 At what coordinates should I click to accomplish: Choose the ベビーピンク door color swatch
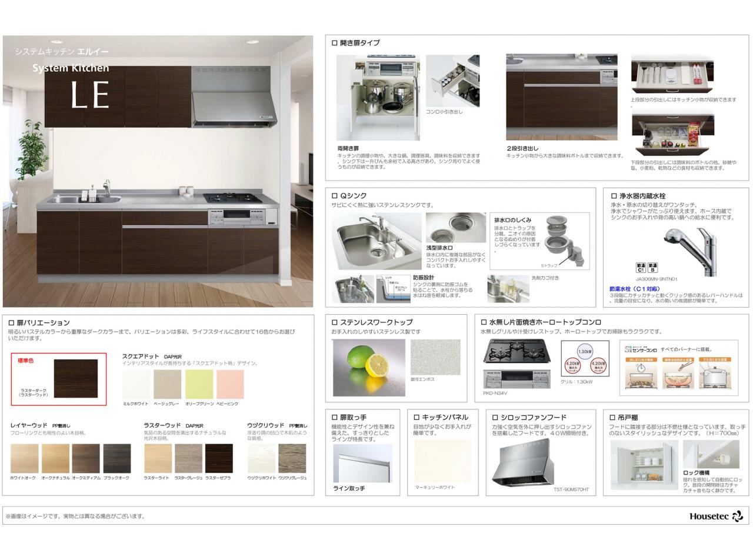pos(230,384)
